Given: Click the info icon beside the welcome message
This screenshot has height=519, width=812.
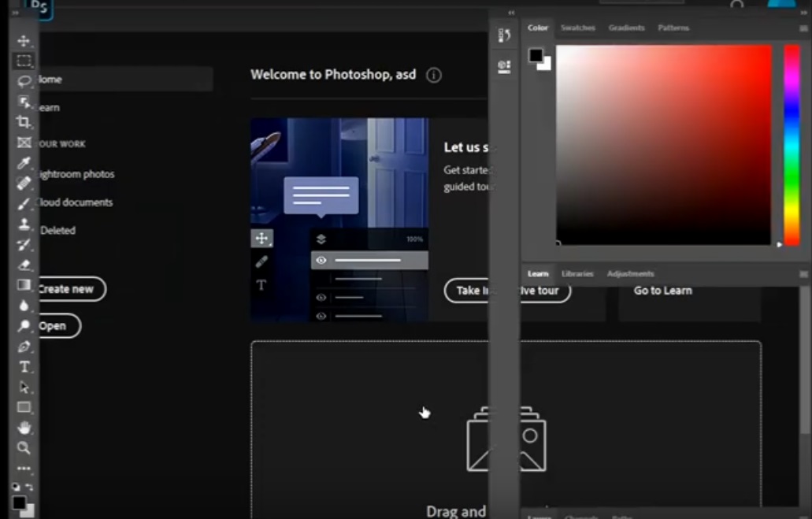Looking at the screenshot, I should 432,75.
